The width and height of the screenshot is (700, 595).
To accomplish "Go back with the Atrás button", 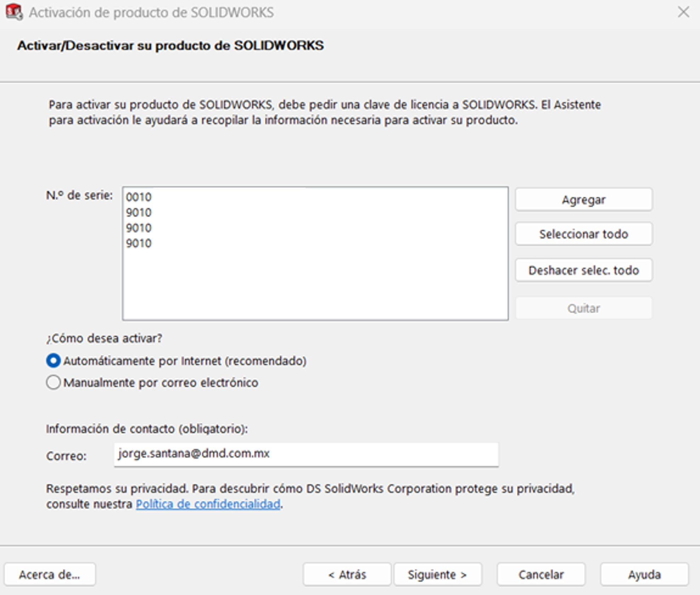I will tap(347, 574).
